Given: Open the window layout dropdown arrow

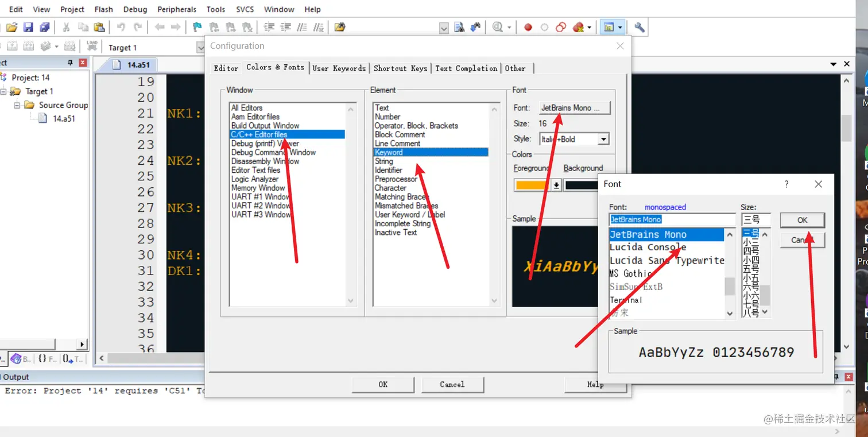Looking at the screenshot, I should [x=620, y=27].
